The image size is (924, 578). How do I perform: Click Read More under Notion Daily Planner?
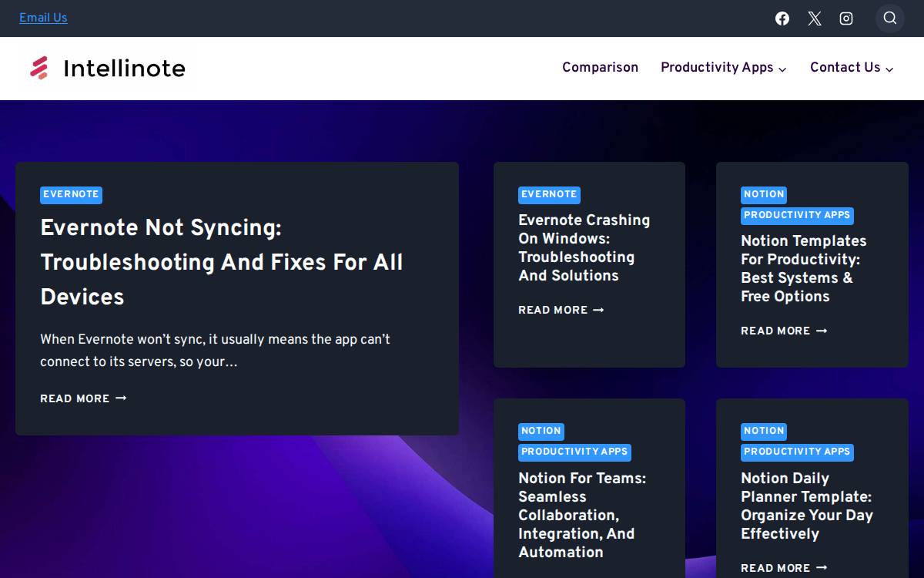(775, 568)
